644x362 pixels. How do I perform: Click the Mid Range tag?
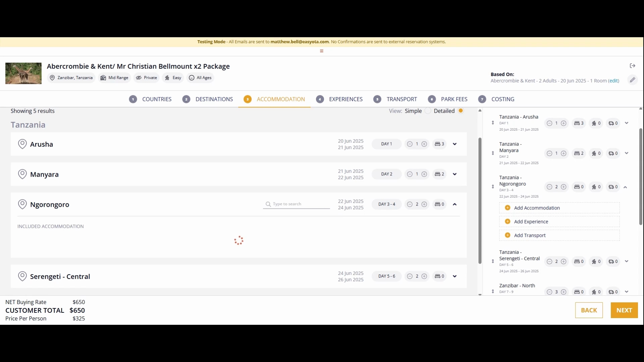114,78
